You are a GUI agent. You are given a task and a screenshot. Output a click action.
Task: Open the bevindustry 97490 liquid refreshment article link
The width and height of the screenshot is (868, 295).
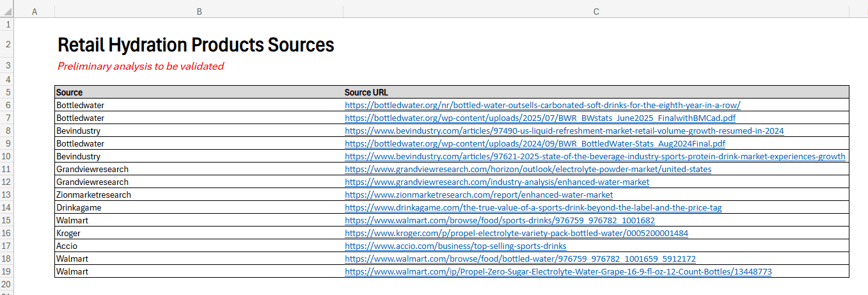[564, 131]
